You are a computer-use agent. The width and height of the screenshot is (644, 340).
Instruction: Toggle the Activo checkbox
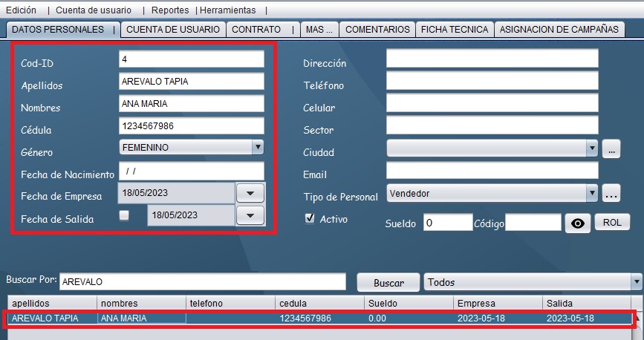pos(310,219)
